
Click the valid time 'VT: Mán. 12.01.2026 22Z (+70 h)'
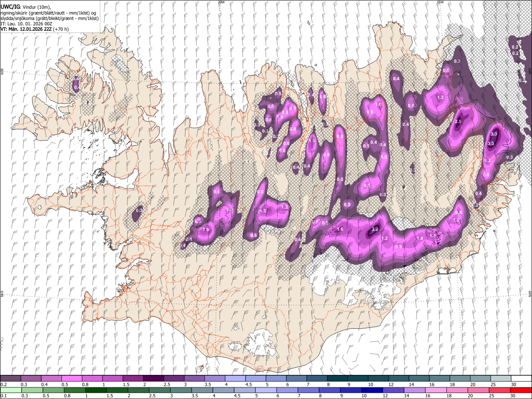click(x=34, y=29)
